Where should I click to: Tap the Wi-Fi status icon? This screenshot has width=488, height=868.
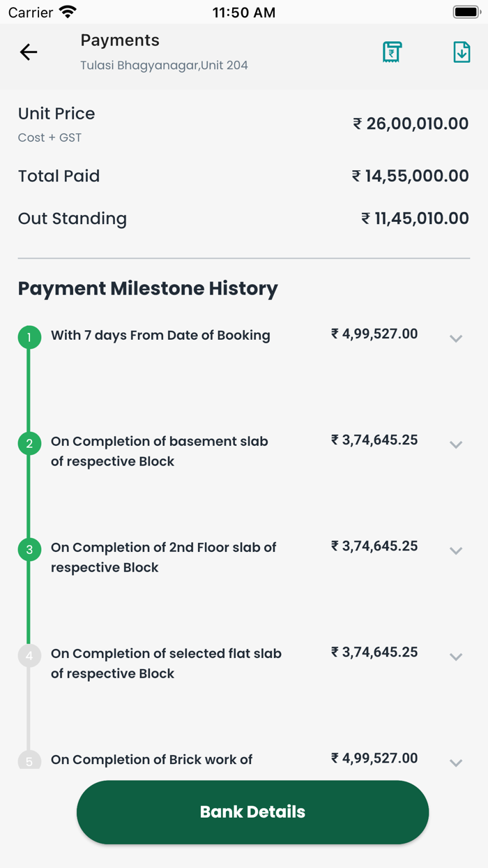pos(68,12)
